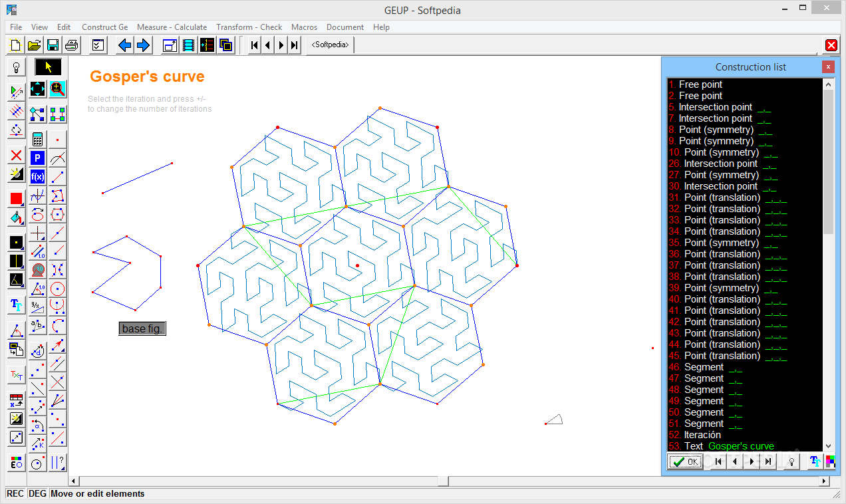This screenshot has width=846, height=504.
Task: Click the TT text icon in Construction list panel
Action: point(815,461)
